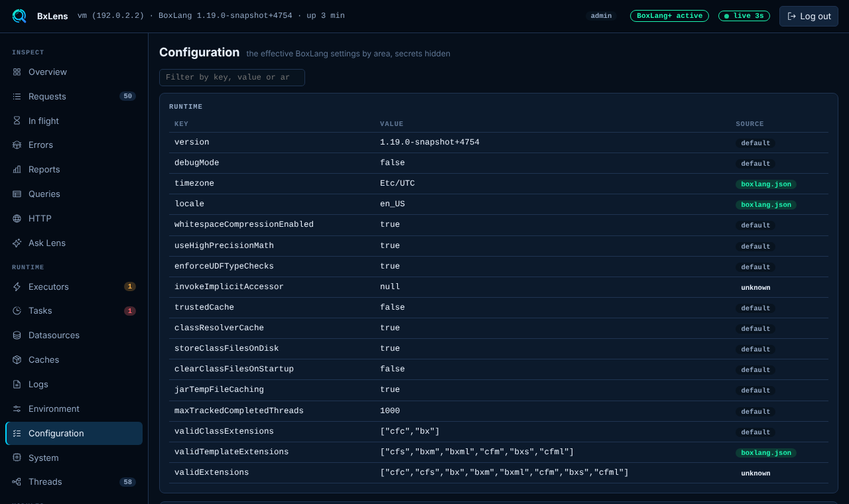This screenshot has height=504, width=849.
Task: Click the Executors warning badge
Action: (x=130, y=286)
